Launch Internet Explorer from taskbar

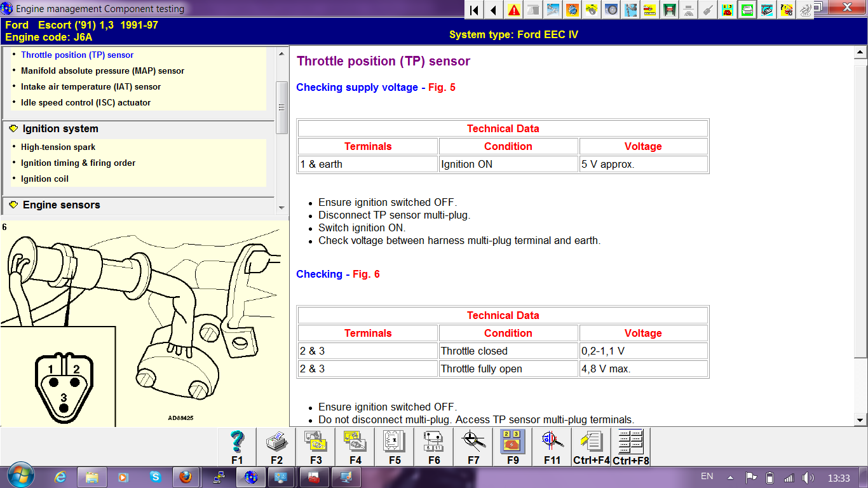[60, 477]
